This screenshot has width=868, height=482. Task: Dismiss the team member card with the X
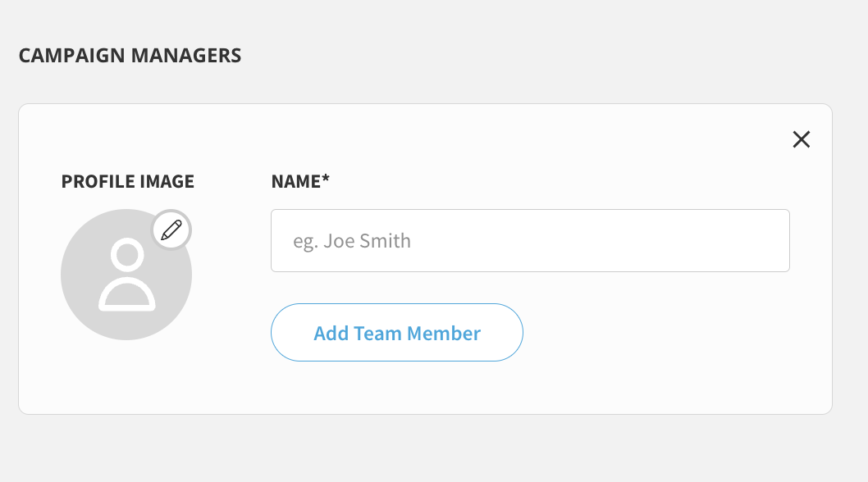click(801, 139)
